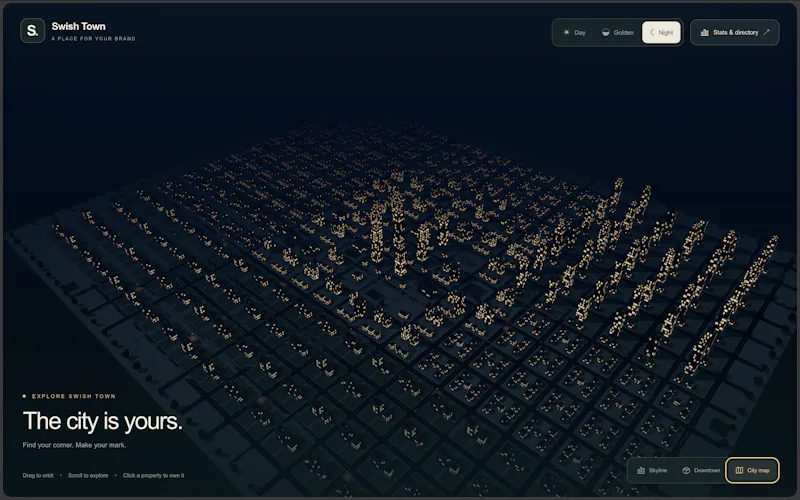Open Stats & directory
This screenshot has width=800, height=500.
point(735,33)
